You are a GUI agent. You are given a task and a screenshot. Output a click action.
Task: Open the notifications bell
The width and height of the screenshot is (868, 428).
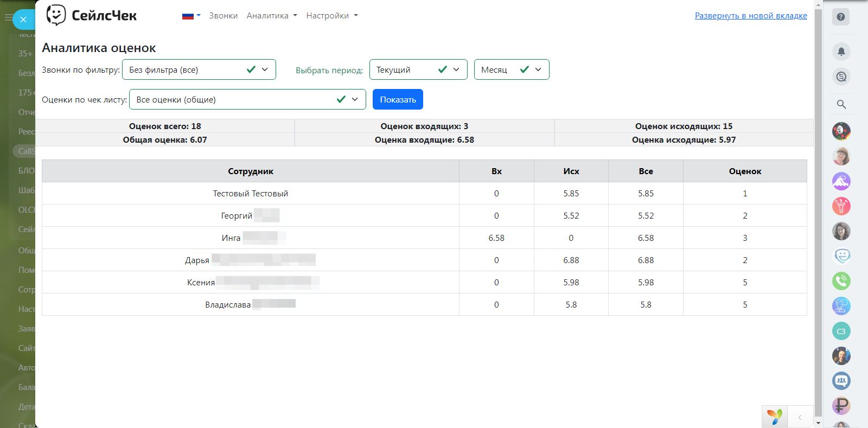pos(841,52)
